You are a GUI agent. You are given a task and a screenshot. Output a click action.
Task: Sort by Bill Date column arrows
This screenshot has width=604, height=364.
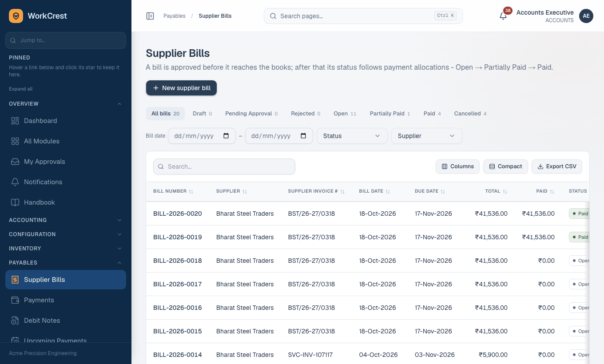pyautogui.click(x=388, y=191)
